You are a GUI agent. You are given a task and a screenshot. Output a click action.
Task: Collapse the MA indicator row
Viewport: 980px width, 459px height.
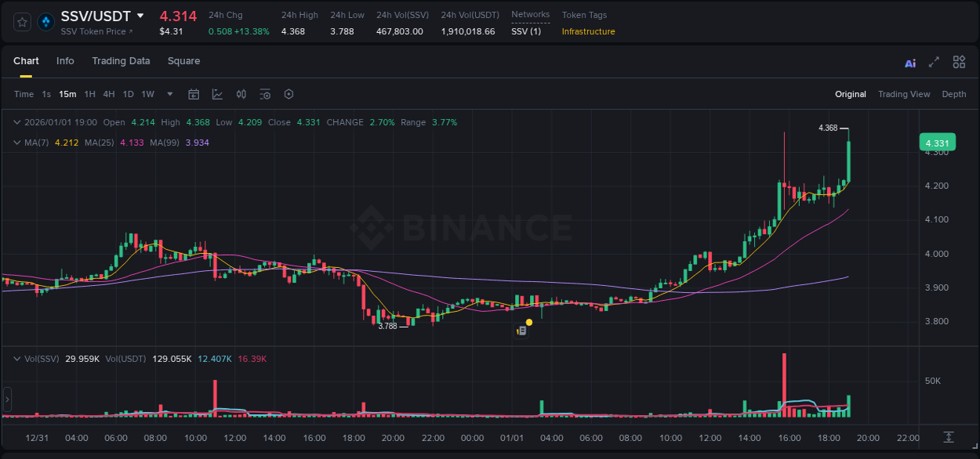click(16, 142)
